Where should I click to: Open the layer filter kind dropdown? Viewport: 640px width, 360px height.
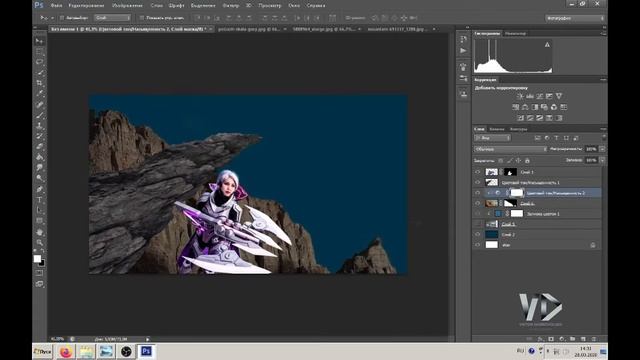tap(492, 138)
